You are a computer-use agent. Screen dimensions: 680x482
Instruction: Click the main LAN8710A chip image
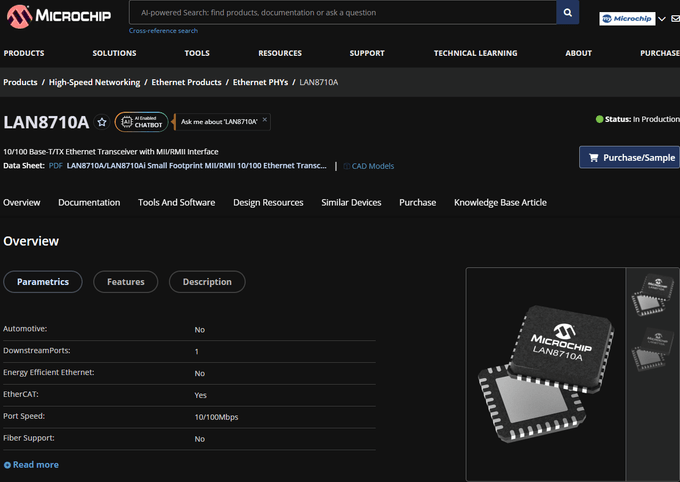coord(546,374)
